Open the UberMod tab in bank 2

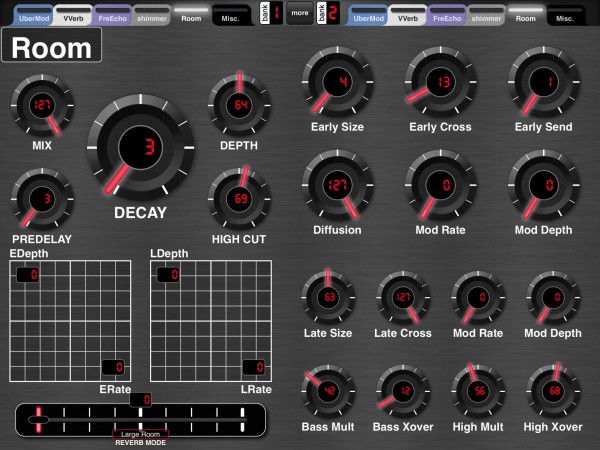point(368,16)
